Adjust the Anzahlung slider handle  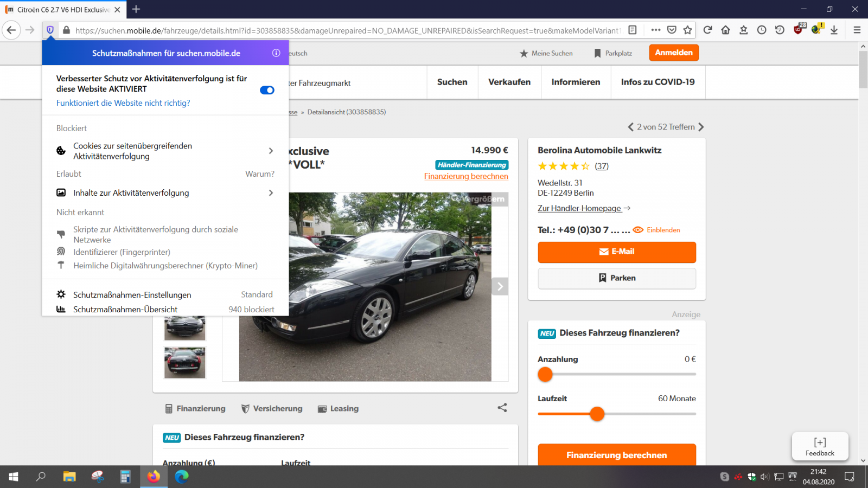coord(545,374)
